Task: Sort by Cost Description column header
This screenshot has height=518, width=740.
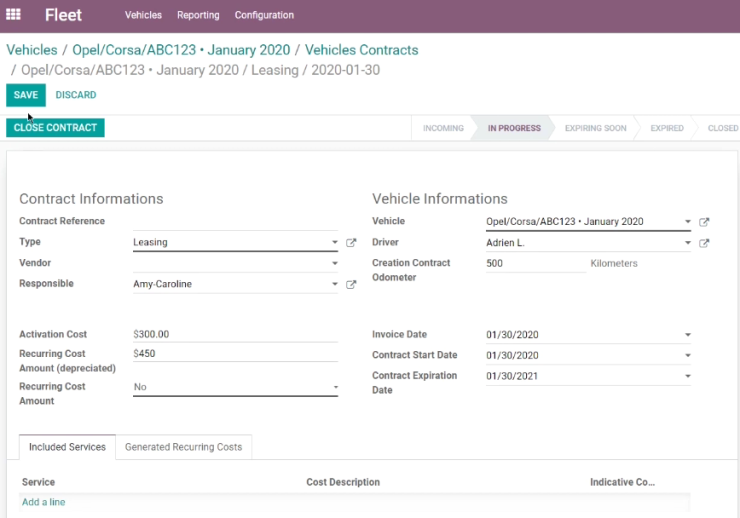Action: coord(343,482)
